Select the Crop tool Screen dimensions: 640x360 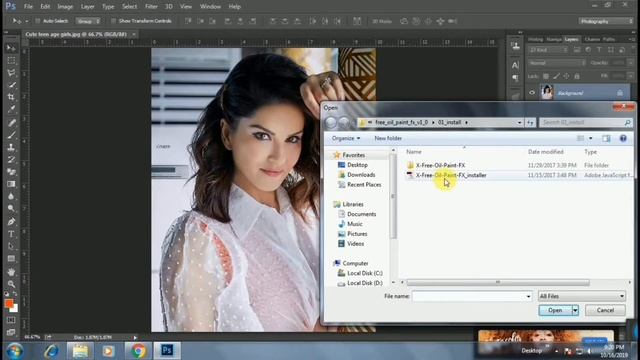[x=11, y=97]
